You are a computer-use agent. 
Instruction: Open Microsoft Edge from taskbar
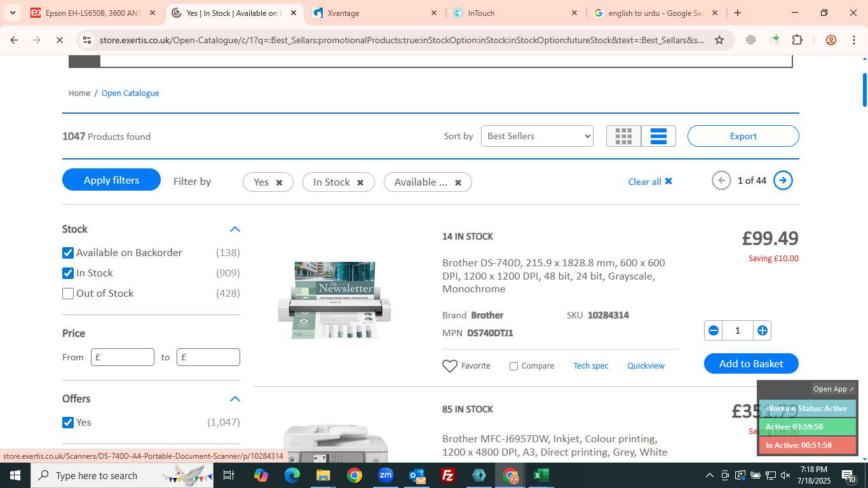coord(292,475)
